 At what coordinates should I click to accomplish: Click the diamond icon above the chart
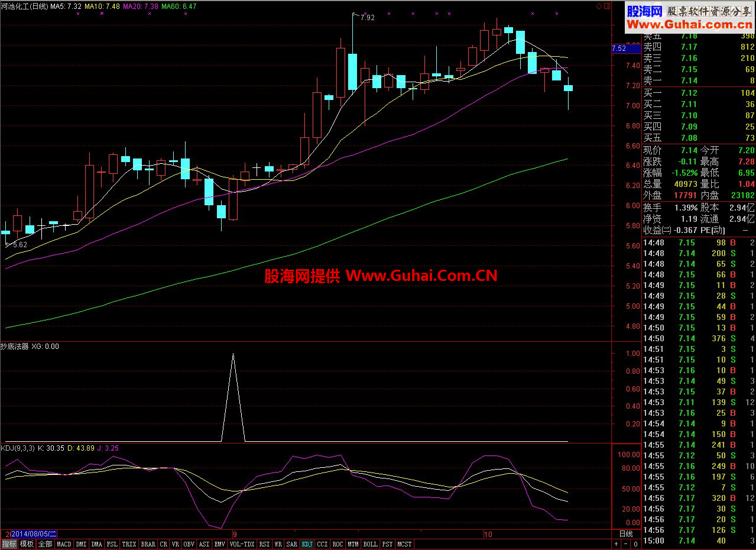[x=599, y=6]
